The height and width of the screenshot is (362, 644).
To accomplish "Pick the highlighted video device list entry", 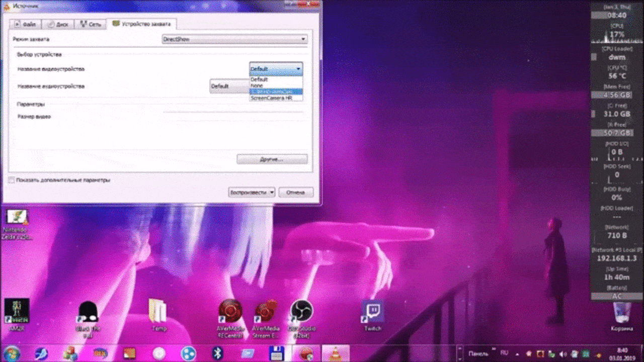I will 276,92.
